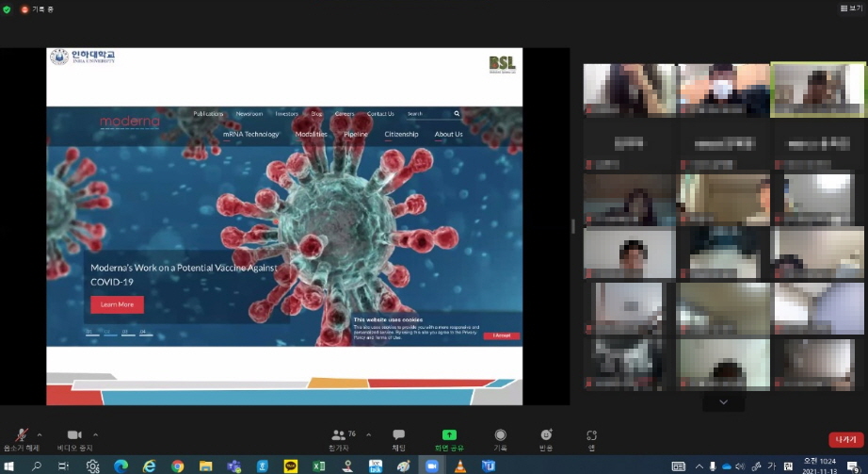
Task: Click the green encryption shield icon
Action: (x=7, y=9)
